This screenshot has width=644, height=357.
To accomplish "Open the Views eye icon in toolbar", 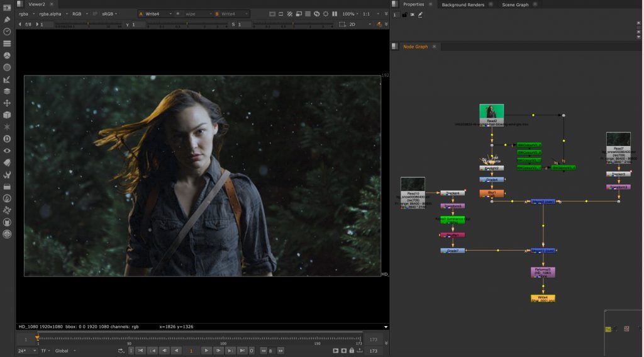I will click(x=7, y=151).
